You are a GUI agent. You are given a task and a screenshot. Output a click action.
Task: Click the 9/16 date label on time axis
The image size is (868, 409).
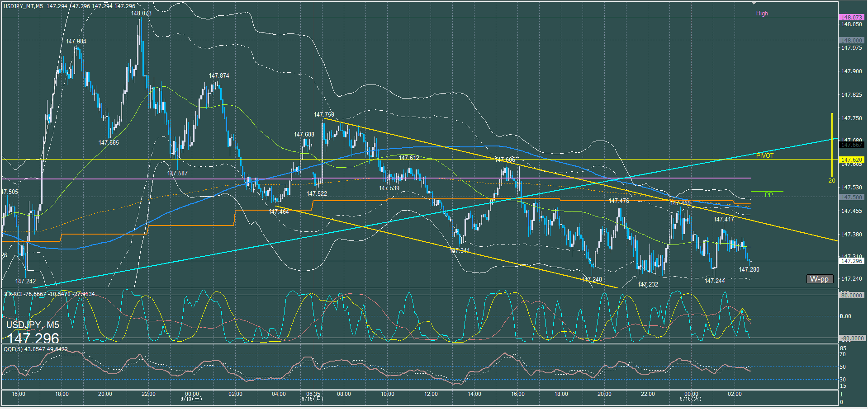(691, 399)
